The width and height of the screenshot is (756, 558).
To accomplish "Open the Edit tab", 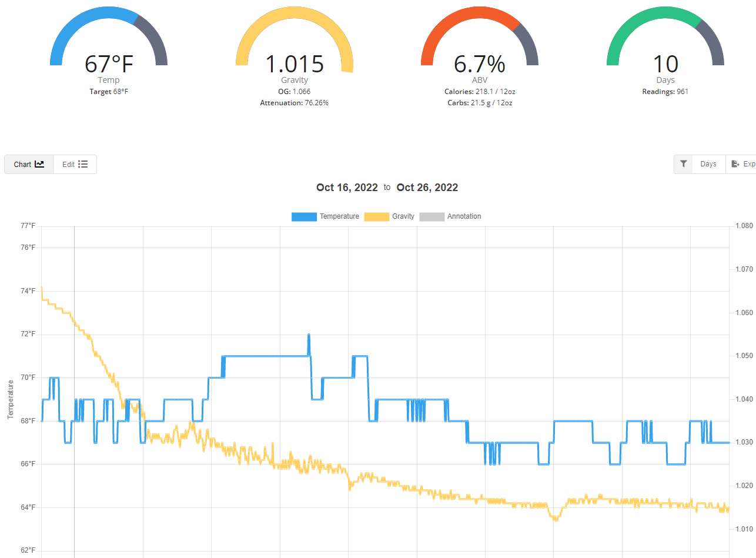I will coord(75,165).
